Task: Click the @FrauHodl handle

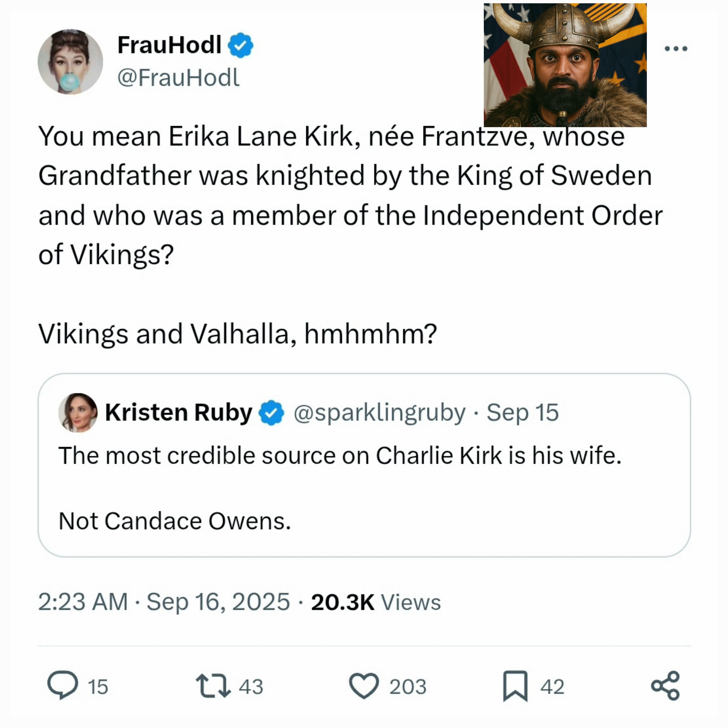Action: coord(178,78)
